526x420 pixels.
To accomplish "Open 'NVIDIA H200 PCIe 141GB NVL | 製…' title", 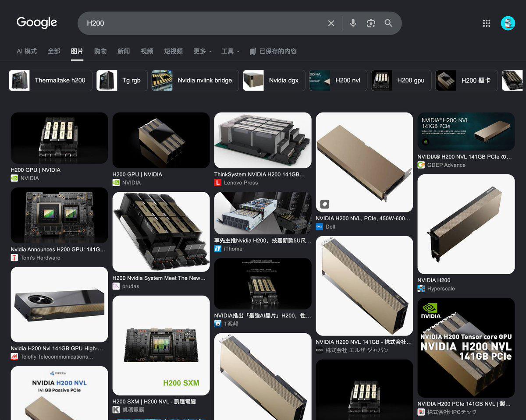I will click(464, 404).
